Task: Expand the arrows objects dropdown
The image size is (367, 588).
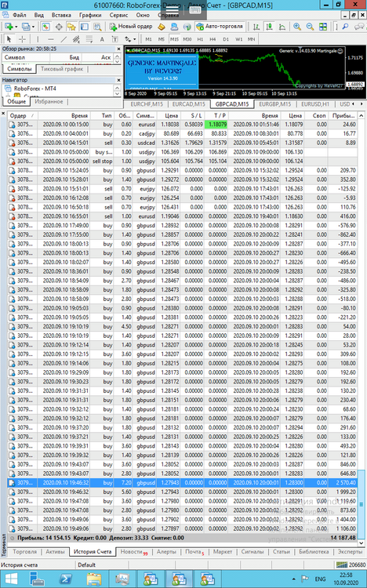Action: (135, 39)
